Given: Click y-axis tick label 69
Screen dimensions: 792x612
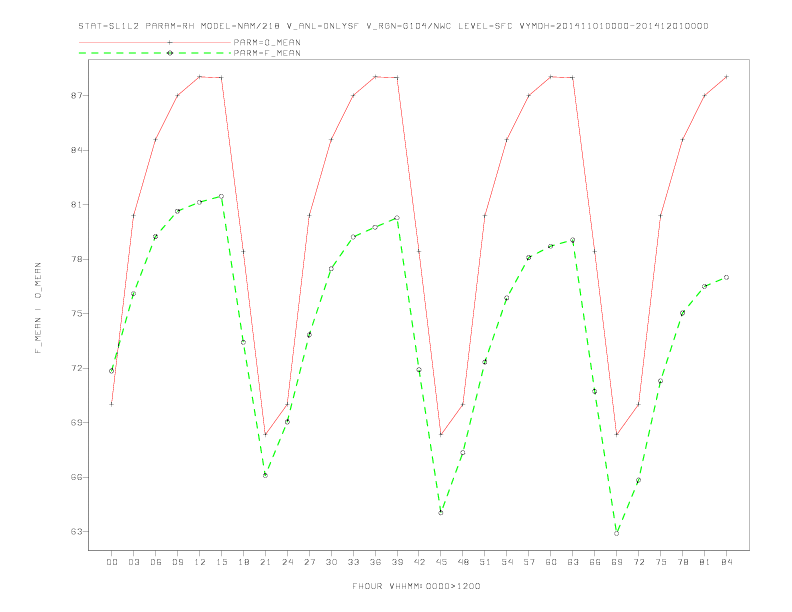Looking at the screenshot, I should (x=76, y=423).
